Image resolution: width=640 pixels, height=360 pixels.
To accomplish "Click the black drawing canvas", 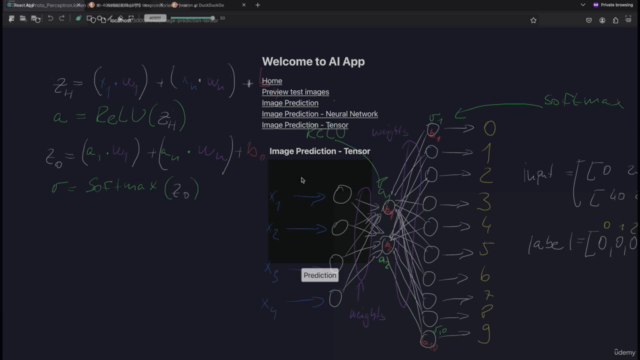I will click(x=320, y=211).
